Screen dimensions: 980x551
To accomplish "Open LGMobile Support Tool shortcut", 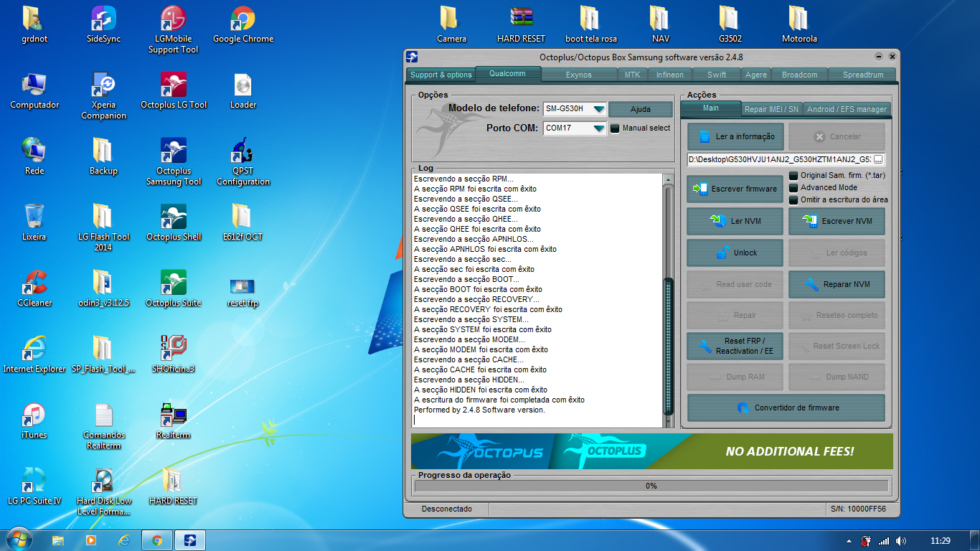I will pos(173,30).
